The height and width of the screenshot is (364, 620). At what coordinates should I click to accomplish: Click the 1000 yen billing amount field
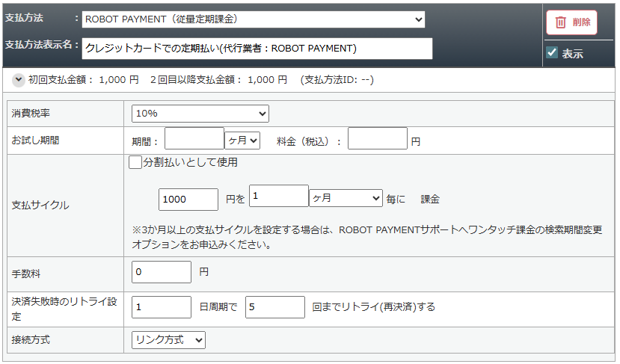click(x=188, y=199)
